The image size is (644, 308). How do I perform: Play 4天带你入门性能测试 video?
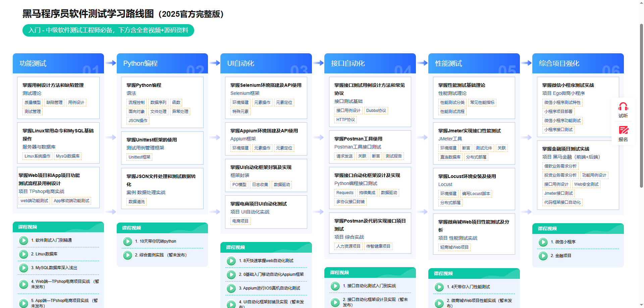click(439, 287)
